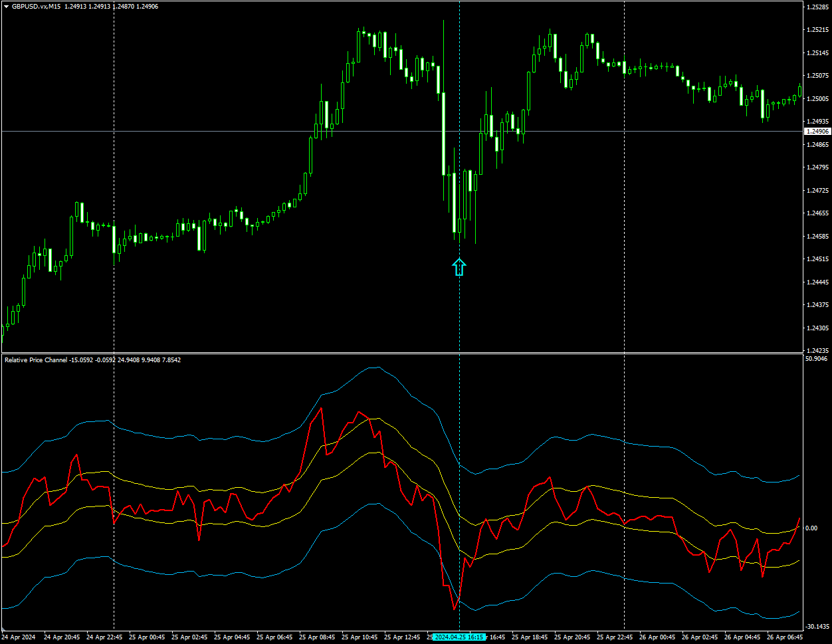Click the divider between chart and indicator windows
This screenshot has width=832, height=644.
pyautogui.click(x=399, y=354)
